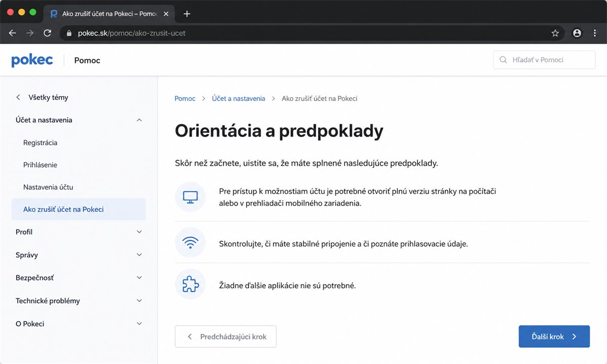Click the Wi-Fi connection icon
The width and height of the screenshot is (607, 364).
tap(190, 243)
